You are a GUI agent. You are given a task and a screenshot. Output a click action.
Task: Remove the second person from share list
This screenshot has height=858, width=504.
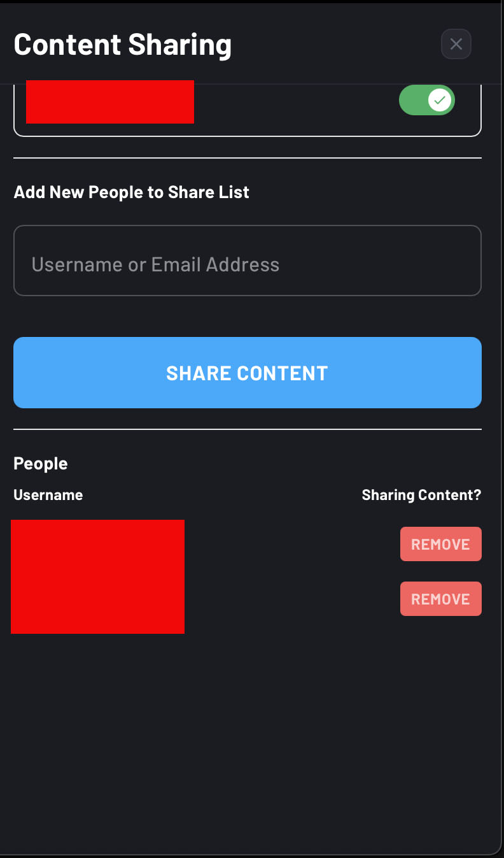(440, 599)
